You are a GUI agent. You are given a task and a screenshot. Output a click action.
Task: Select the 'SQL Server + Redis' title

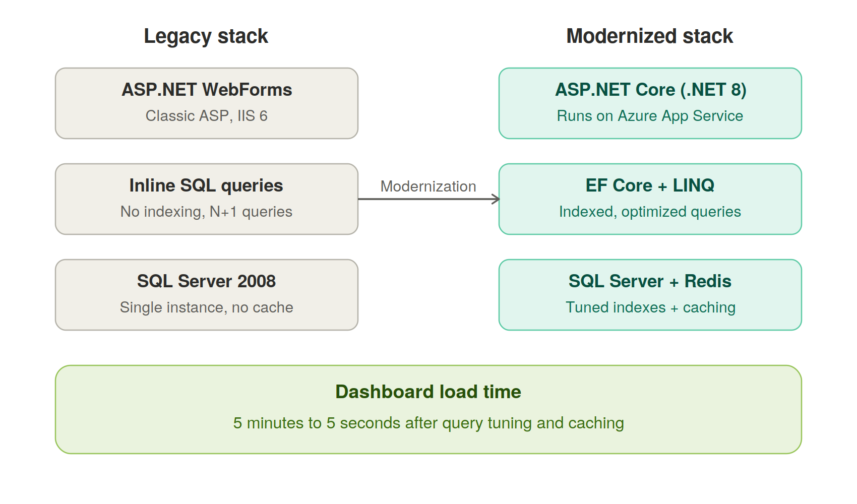tap(650, 281)
